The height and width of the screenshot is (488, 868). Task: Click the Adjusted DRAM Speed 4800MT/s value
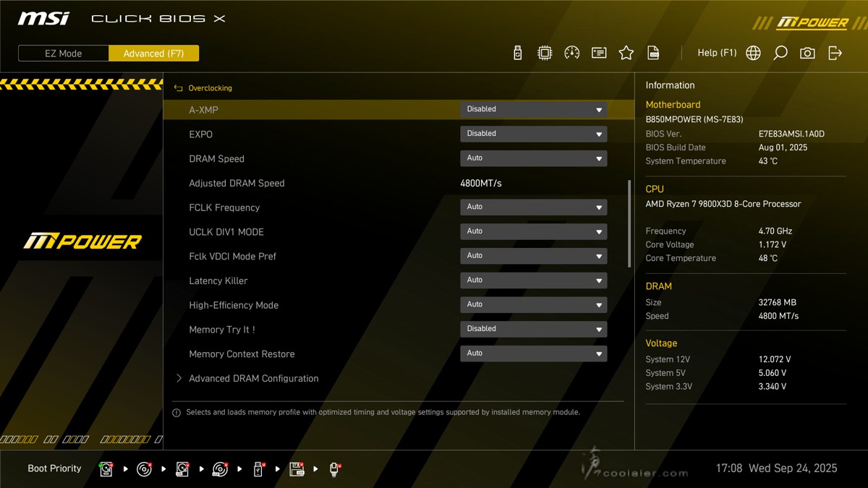[x=481, y=184]
